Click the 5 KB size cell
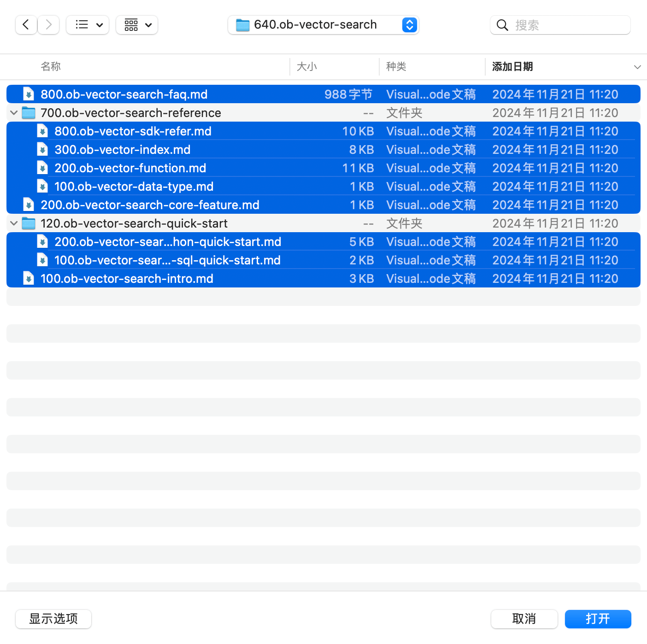 tap(362, 242)
